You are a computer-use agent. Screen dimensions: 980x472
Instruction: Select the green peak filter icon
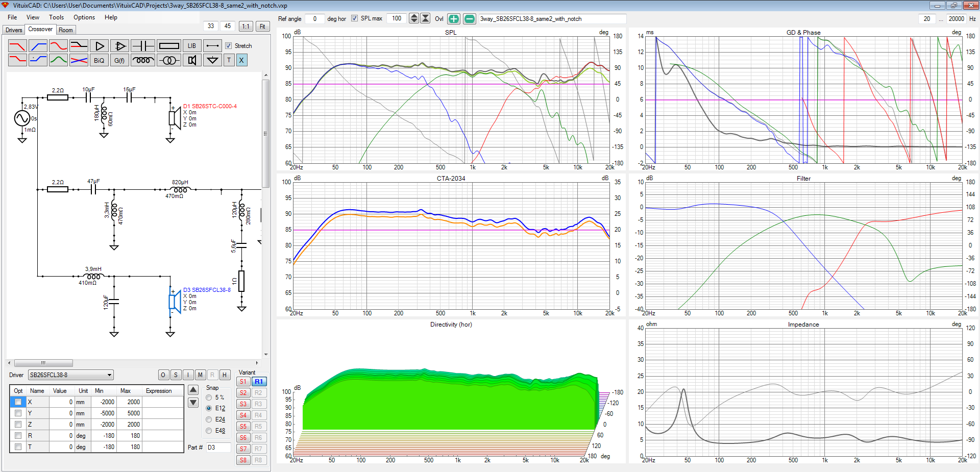click(58, 60)
